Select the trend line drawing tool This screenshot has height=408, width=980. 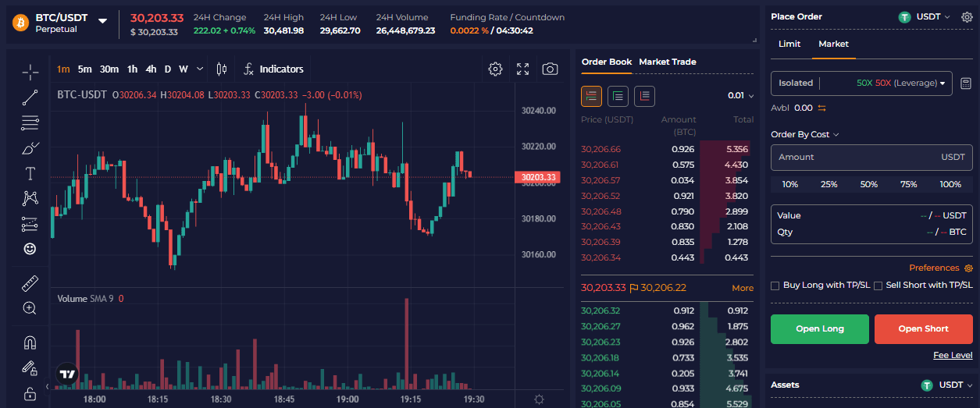click(x=30, y=98)
